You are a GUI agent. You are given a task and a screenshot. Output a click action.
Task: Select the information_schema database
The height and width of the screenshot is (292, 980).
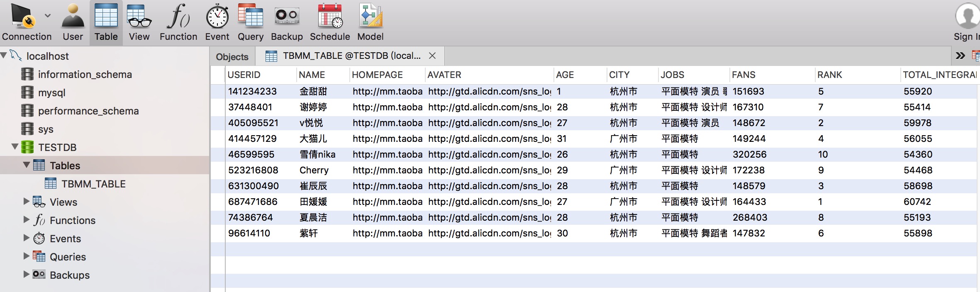(85, 74)
